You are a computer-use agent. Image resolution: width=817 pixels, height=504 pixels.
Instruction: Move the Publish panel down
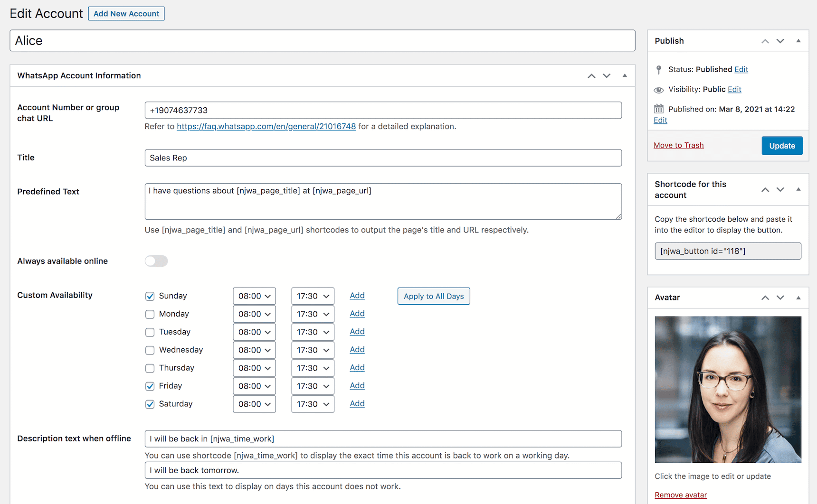pyautogui.click(x=780, y=41)
